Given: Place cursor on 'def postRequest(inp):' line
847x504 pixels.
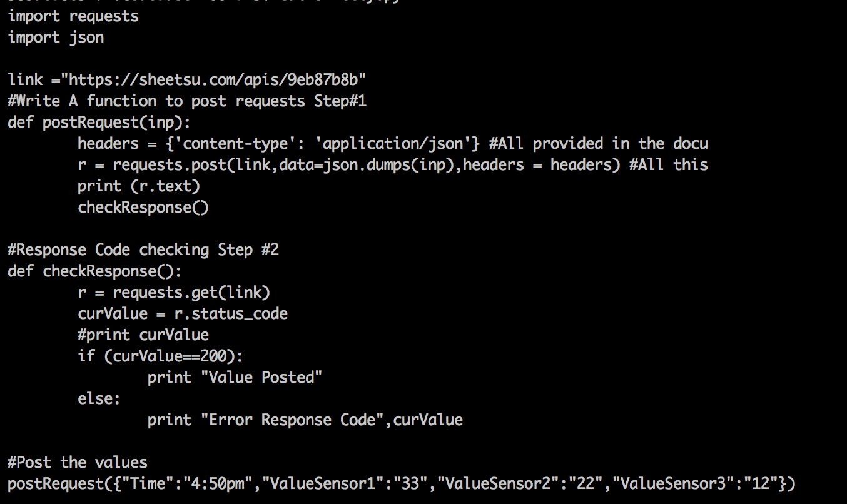Looking at the screenshot, I should (x=99, y=123).
